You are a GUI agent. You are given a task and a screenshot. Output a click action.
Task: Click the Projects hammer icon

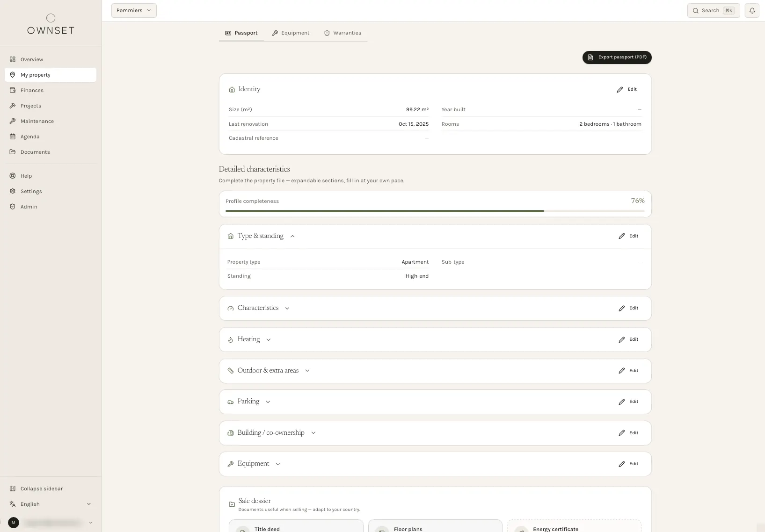13,106
